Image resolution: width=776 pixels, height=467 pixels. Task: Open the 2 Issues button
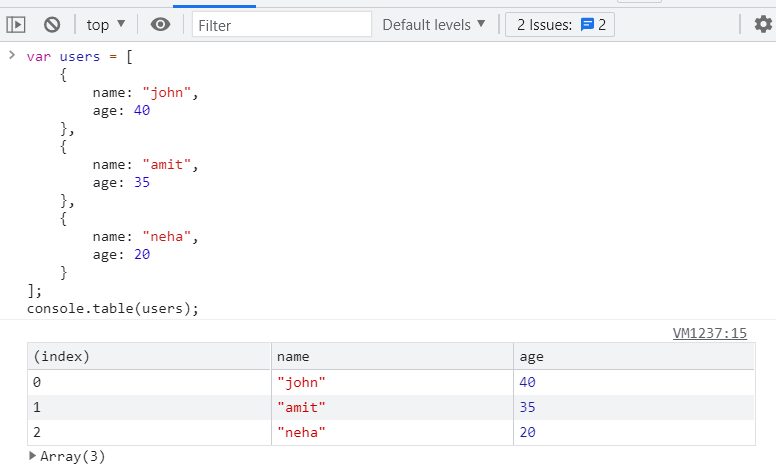pos(560,25)
